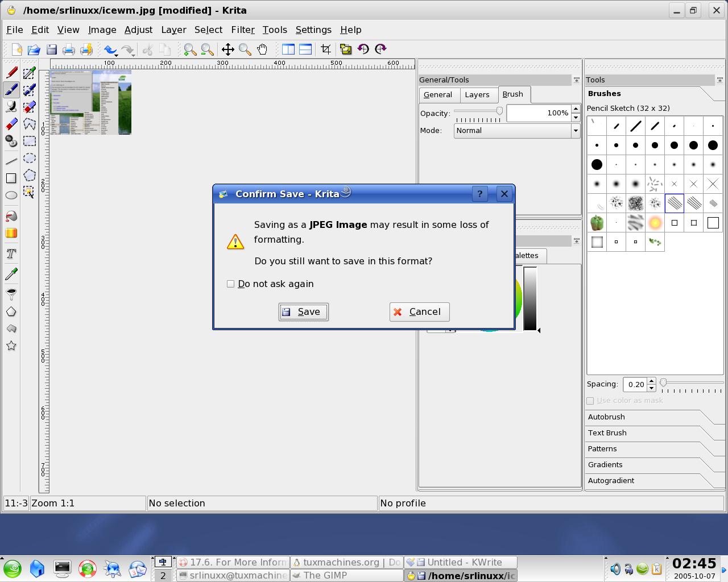
Task: Open the Image menu
Action: point(102,30)
